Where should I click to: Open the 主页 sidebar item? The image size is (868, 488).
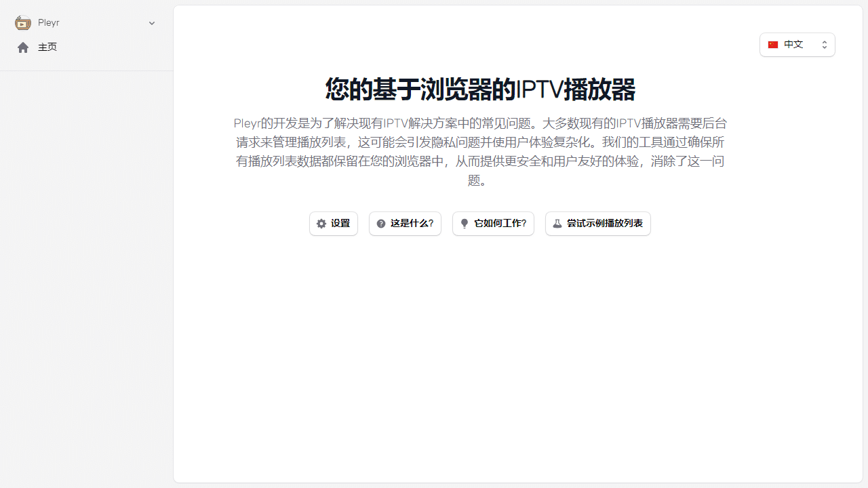[86, 47]
